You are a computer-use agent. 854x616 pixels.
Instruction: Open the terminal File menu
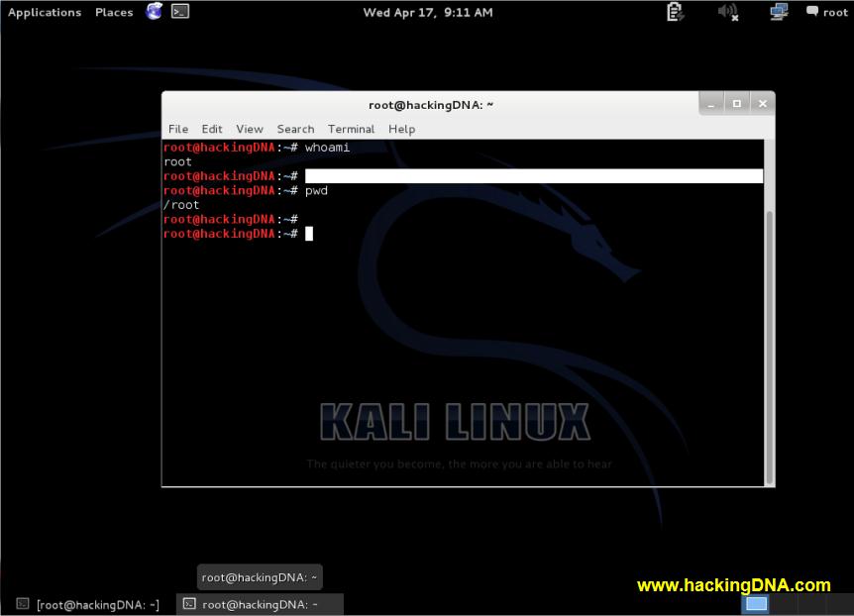[x=178, y=129]
